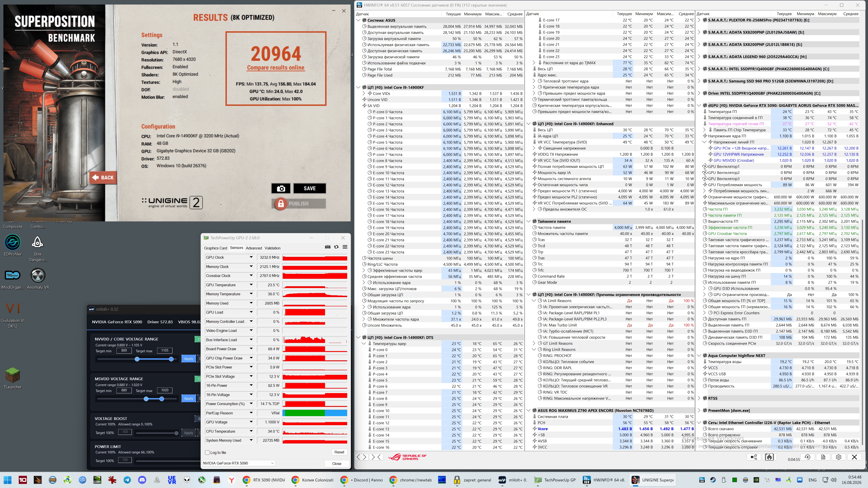868x488 pixels.
Task: Refresh GPU-Z sensors with refresh icon
Action: pyautogui.click(x=336, y=247)
